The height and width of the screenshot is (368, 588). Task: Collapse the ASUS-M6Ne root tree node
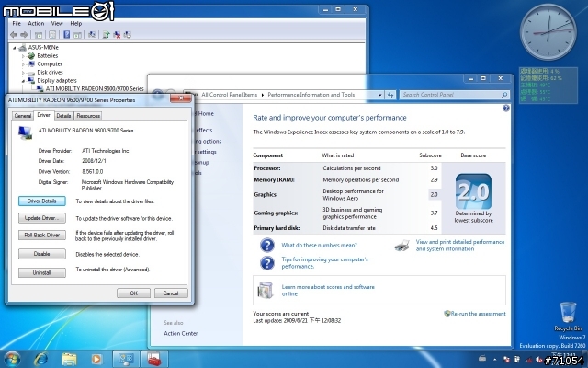point(15,48)
